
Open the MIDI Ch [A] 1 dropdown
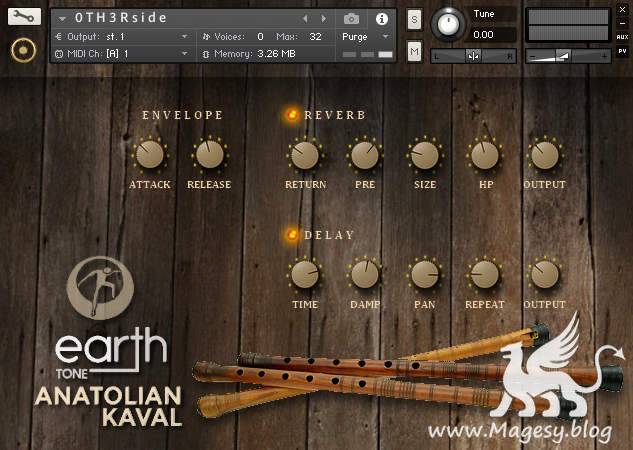tap(121, 53)
